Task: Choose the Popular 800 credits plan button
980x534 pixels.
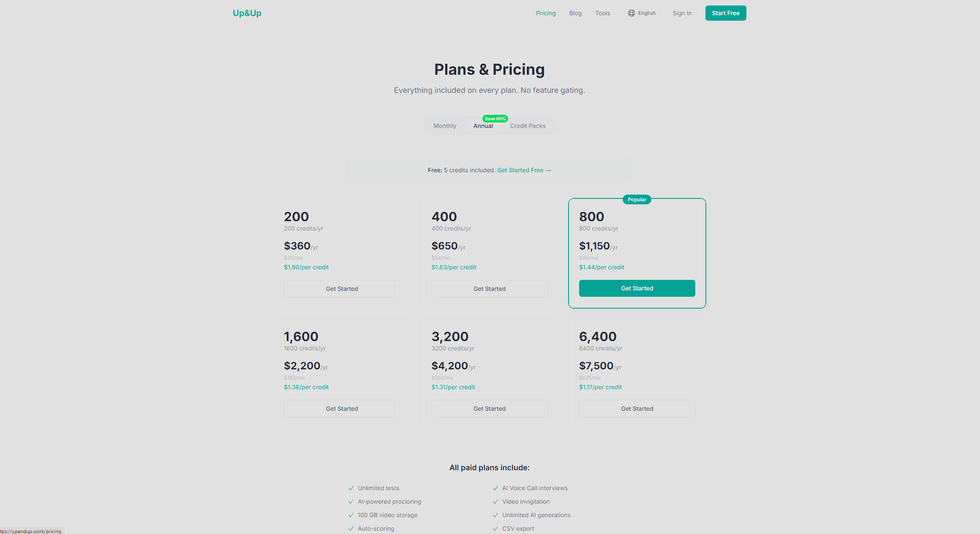Action: point(637,288)
